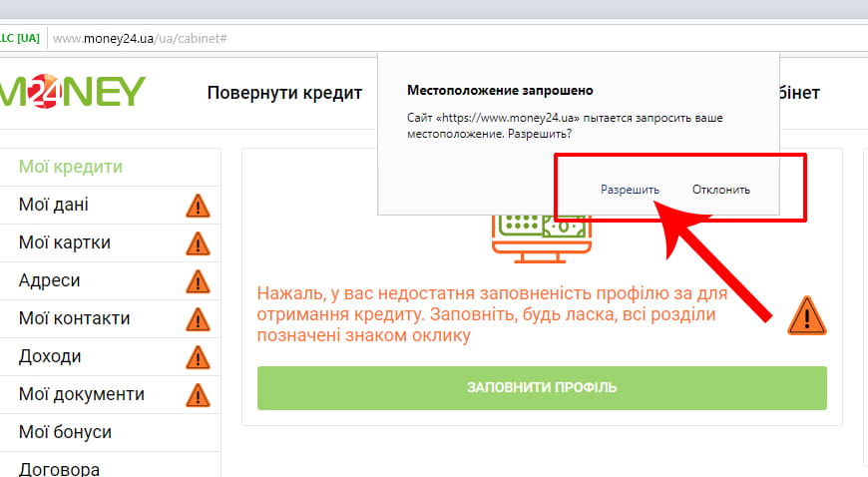
Task: Click warning icon next to Мої картки
Action: [x=198, y=243]
